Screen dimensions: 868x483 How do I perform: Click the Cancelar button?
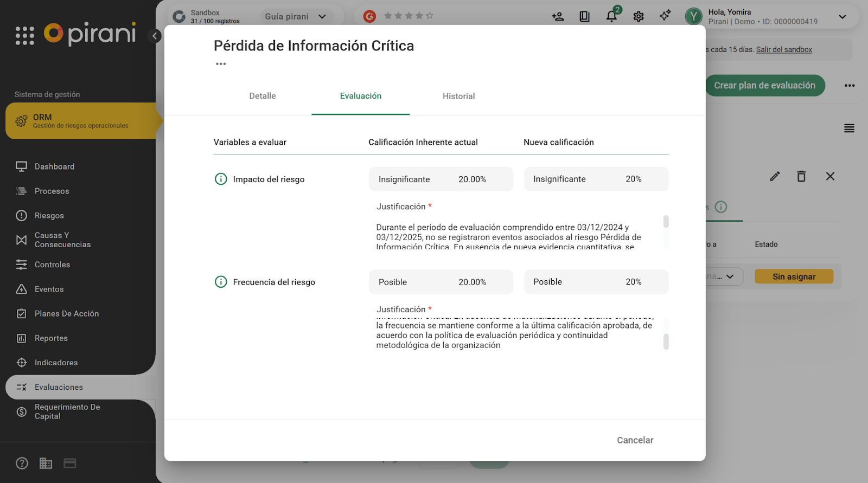635,440
